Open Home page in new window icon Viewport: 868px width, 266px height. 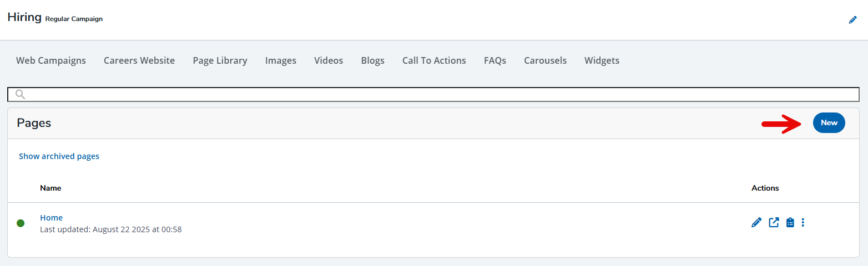[774, 223]
